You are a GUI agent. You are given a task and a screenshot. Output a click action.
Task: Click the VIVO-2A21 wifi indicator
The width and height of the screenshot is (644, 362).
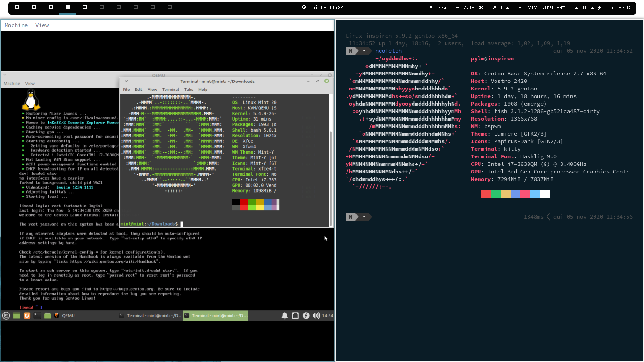542,8
